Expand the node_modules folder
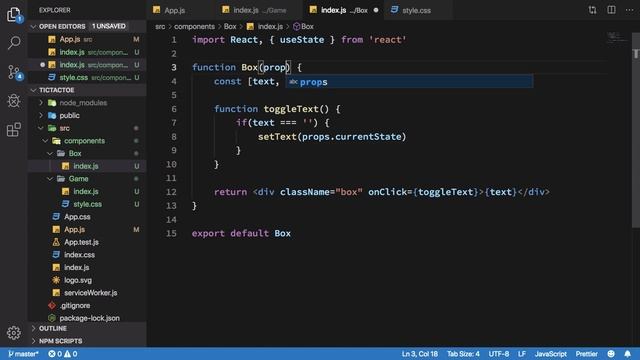640x360 pixels. (41, 103)
